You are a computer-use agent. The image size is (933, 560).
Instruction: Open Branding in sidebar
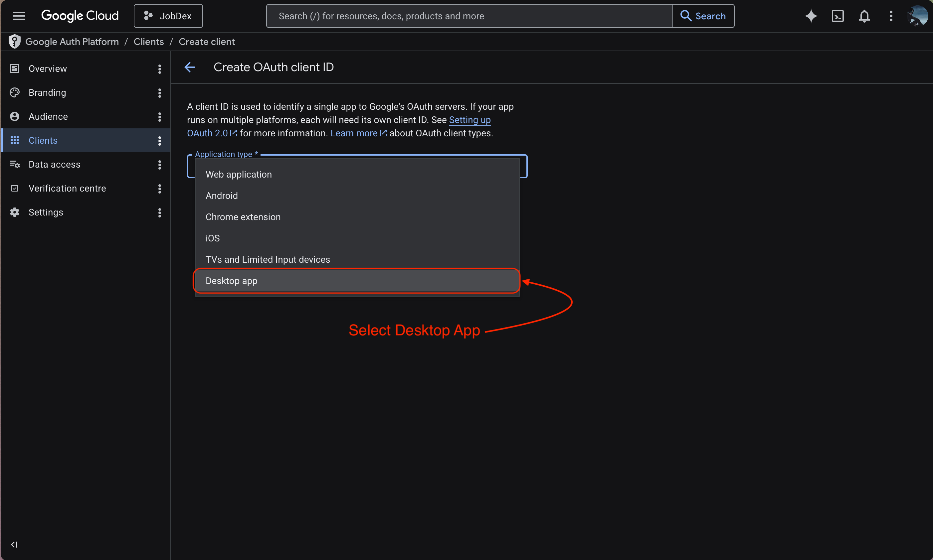coord(85,92)
